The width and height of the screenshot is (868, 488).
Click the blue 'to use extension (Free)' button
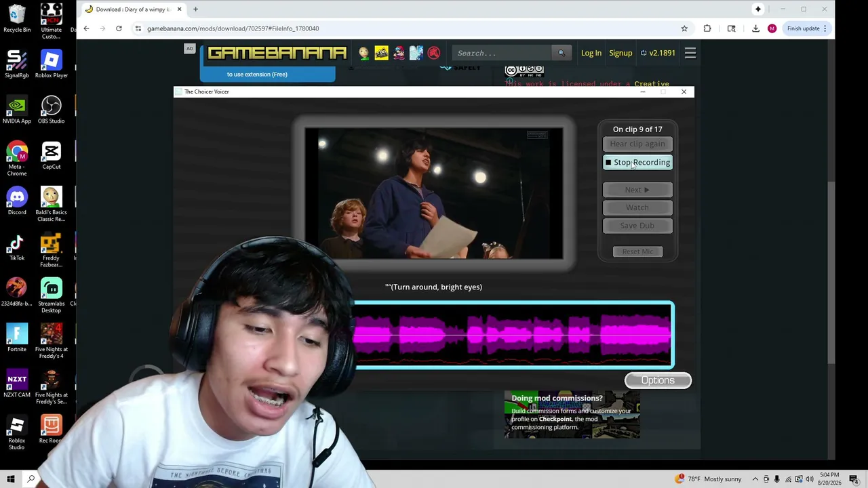coord(267,74)
